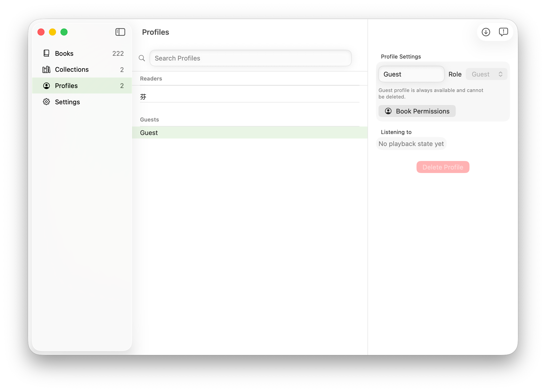This screenshot has height=392, width=546.
Task: Select the 芬 reader profile
Action: [143, 96]
